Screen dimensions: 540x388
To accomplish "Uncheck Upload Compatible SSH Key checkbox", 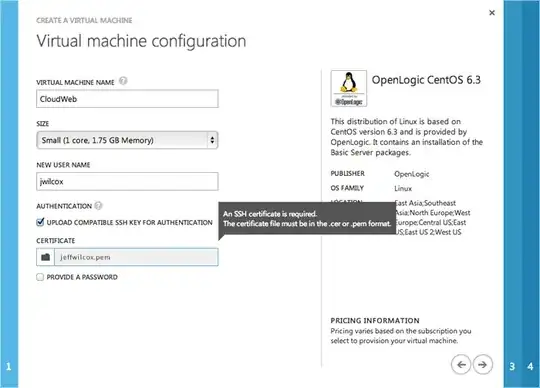I will click(x=40, y=222).
